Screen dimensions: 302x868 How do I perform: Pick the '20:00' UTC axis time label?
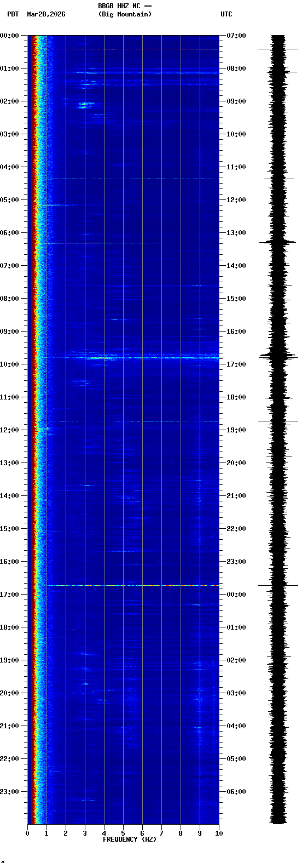pos(236,463)
